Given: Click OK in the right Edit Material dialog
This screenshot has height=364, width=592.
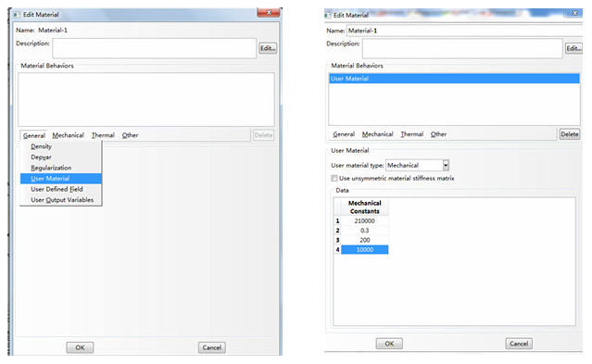Looking at the screenshot, I should point(389,344).
